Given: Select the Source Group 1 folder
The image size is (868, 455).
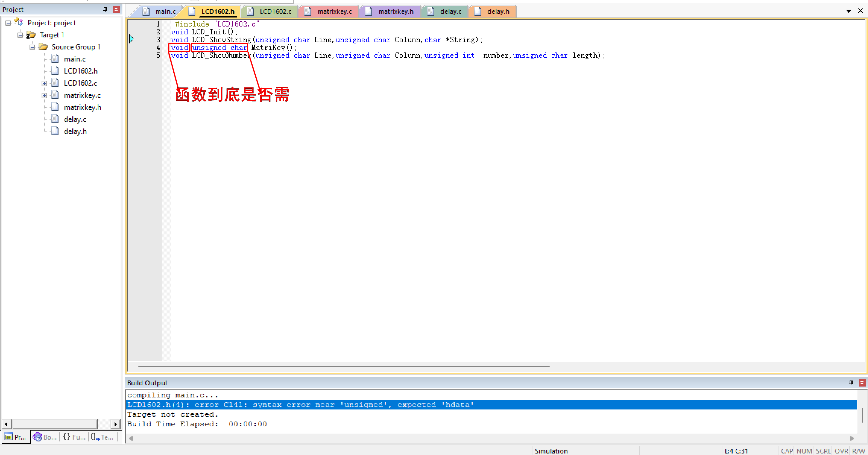Looking at the screenshot, I should (x=76, y=47).
